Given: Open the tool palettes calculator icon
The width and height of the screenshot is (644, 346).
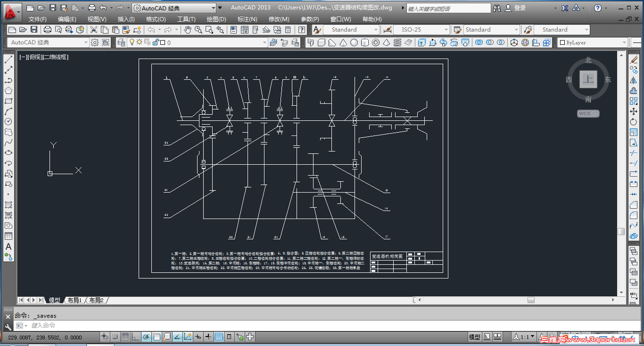Looking at the screenshot, I should pos(288,30).
